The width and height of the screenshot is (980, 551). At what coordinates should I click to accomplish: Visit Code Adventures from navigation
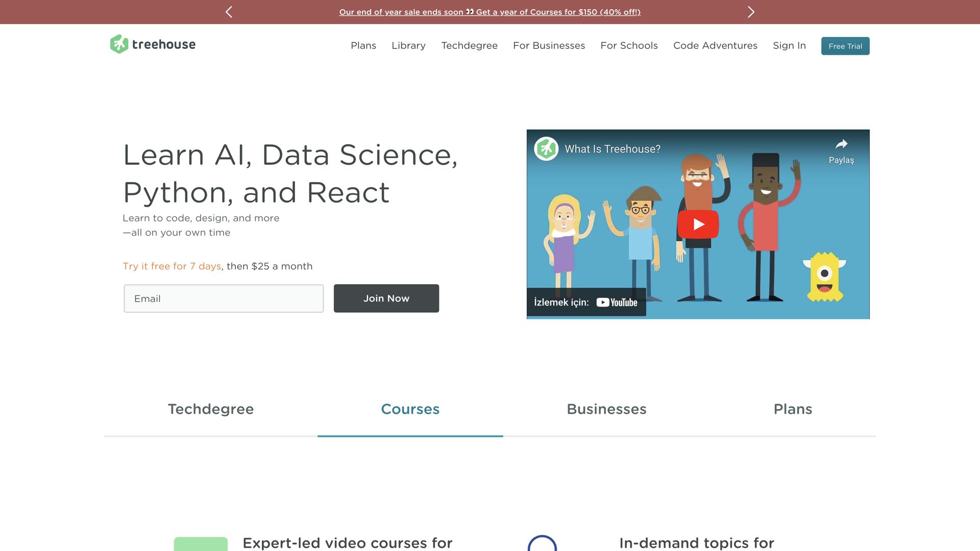(715, 45)
